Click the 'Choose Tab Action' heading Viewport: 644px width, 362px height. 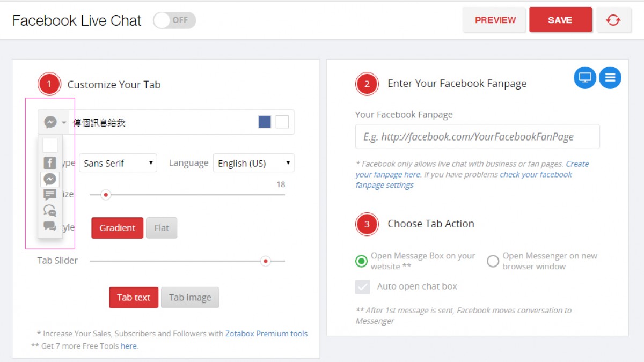(x=431, y=224)
